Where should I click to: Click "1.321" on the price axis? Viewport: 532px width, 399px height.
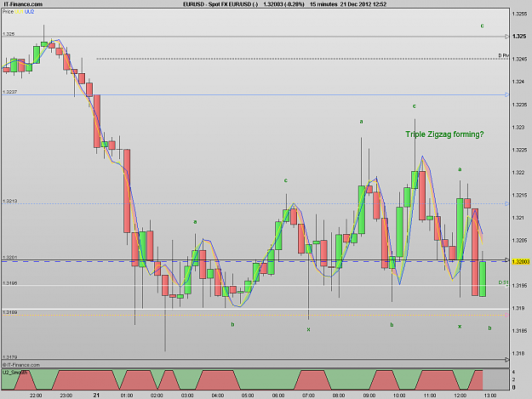tap(518, 218)
